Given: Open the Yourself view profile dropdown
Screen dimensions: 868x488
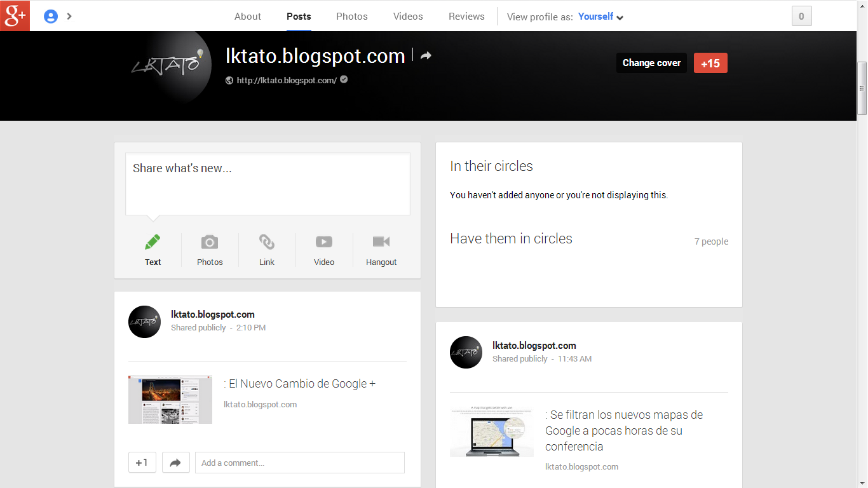Looking at the screenshot, I should tap(600, 17).
